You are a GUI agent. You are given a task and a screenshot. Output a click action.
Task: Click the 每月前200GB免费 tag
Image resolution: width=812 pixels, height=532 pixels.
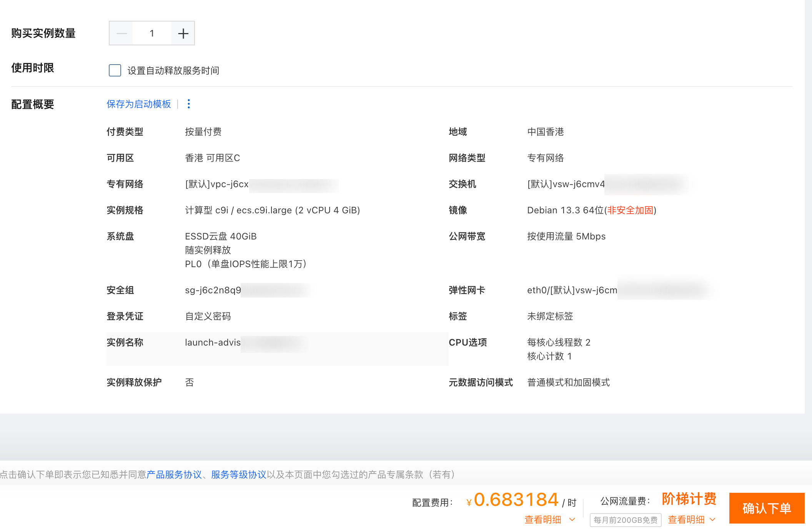[625, 520]
